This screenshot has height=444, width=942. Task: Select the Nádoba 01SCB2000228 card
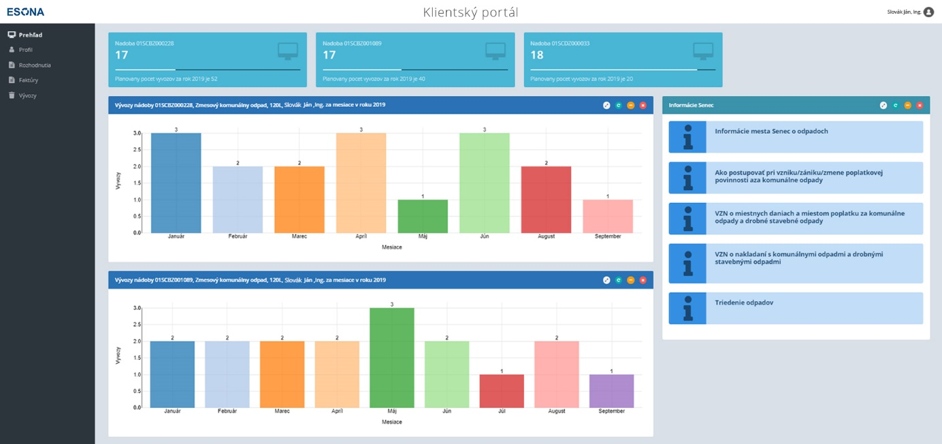pos(207,59)
